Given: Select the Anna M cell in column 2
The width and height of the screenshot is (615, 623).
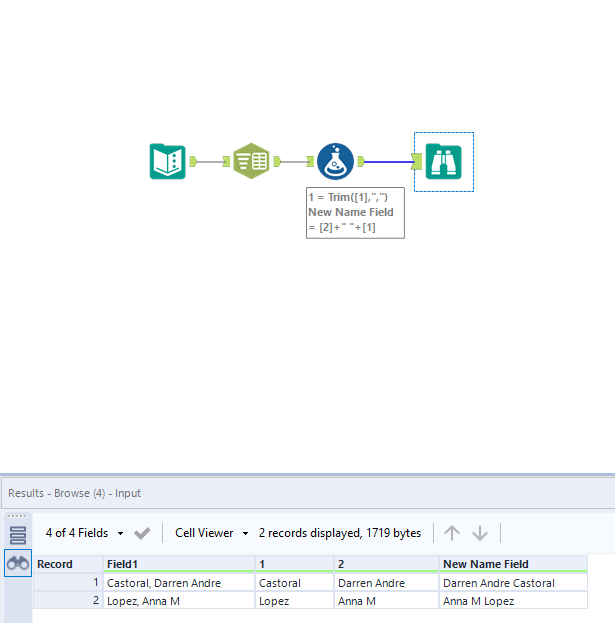Looking at the screenshot, I should [386, 601].
